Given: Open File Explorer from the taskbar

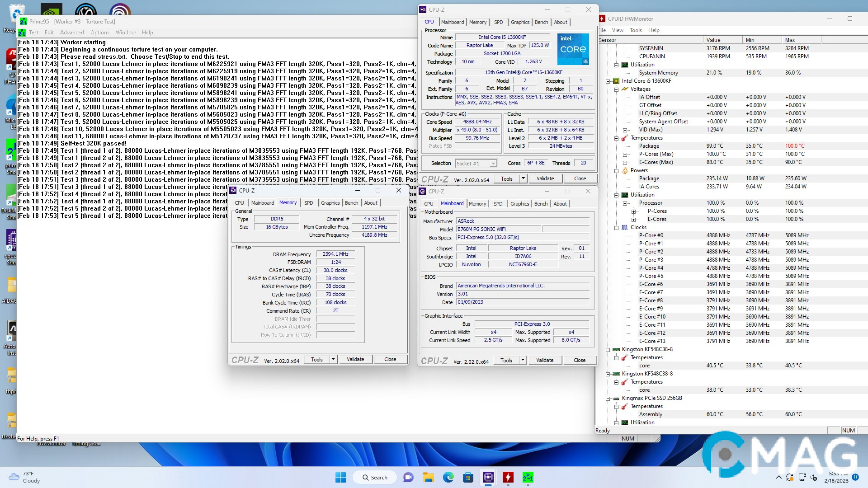Looking at the screenshot, I should [428, 477].
